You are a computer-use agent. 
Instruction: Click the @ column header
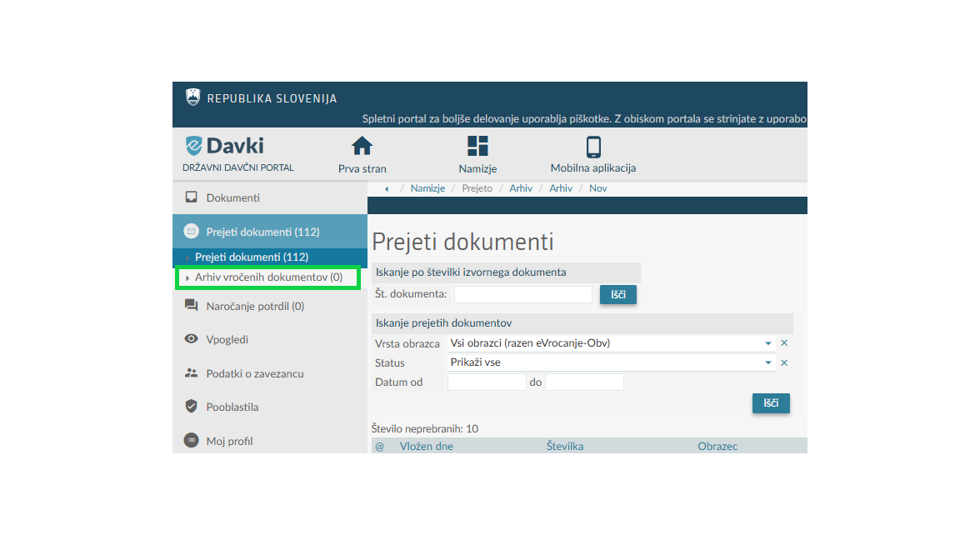point(379,447)
